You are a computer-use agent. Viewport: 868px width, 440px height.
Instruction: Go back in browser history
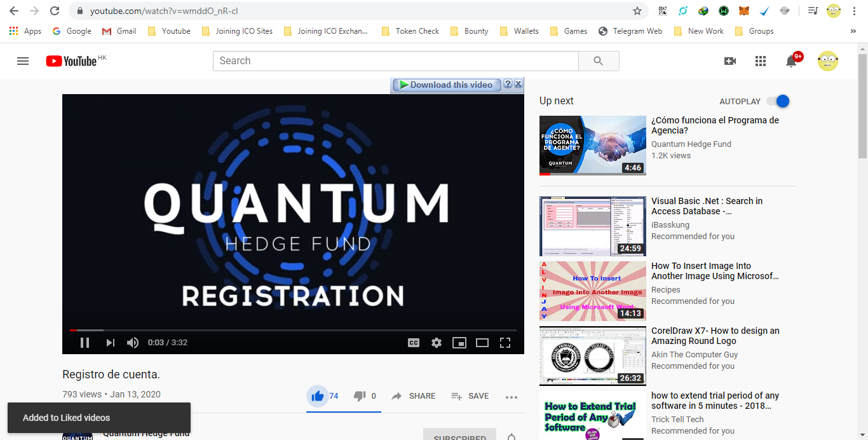point(13,11)
